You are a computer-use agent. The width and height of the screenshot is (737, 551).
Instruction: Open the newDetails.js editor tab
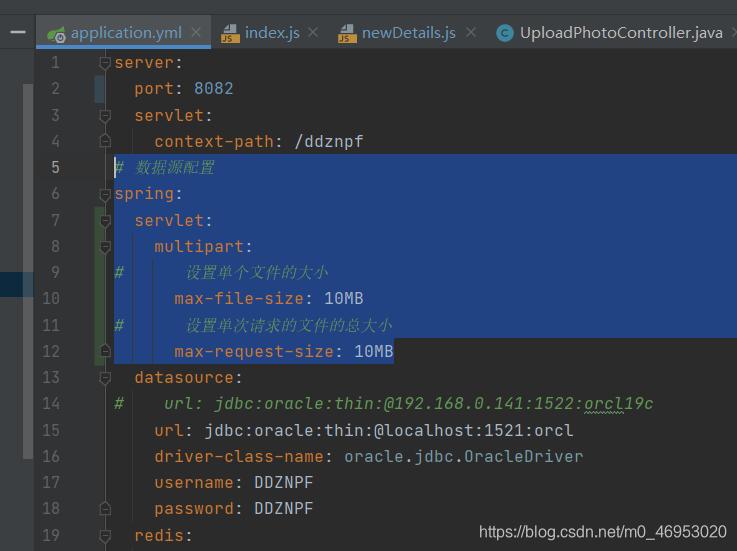pos(408,32)
